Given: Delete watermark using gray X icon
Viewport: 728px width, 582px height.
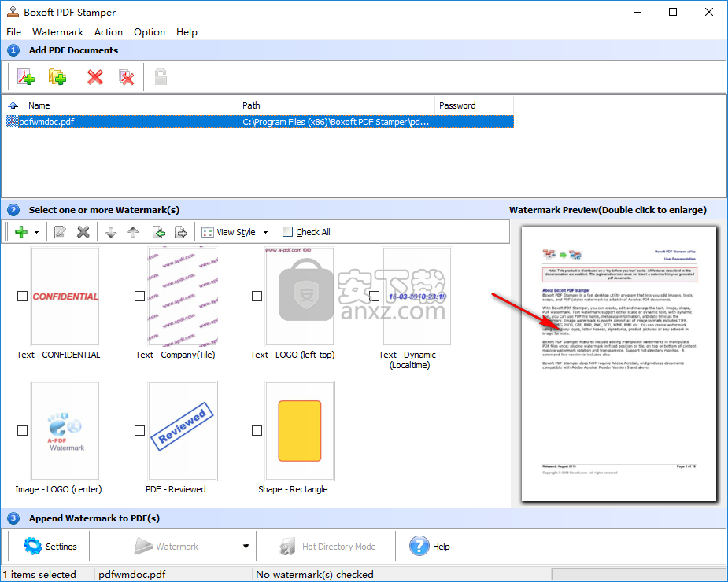Looking at the screenshot, I should pyautogui.click(x=83, y=232).
